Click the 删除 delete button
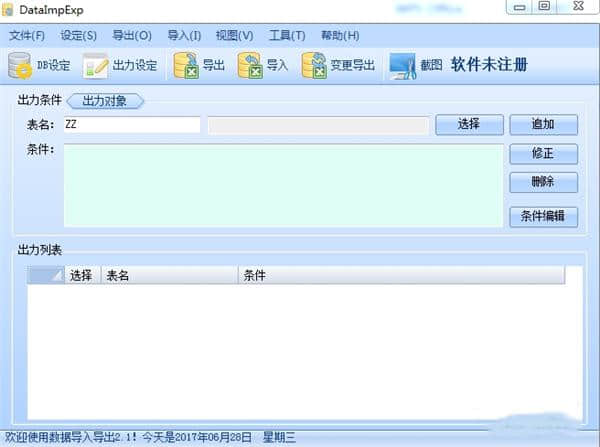Screen dimensions: 600x447 click(x=543, y=182)
